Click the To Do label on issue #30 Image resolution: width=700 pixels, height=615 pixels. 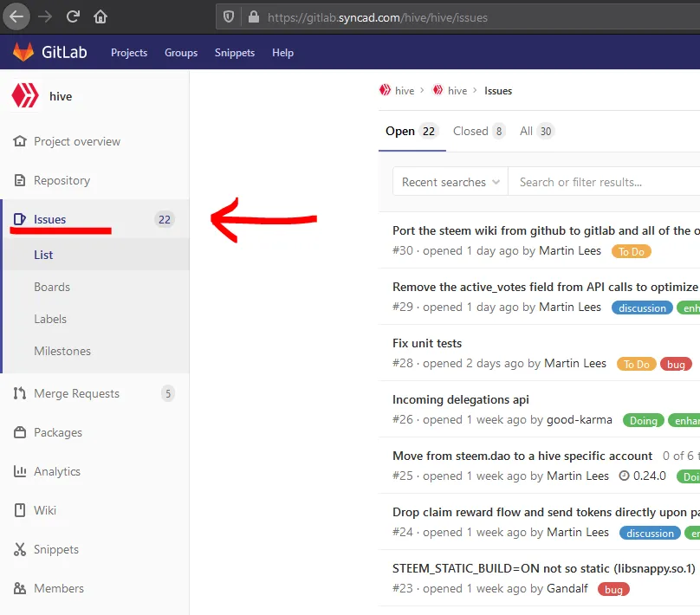(x=631, y=252)
